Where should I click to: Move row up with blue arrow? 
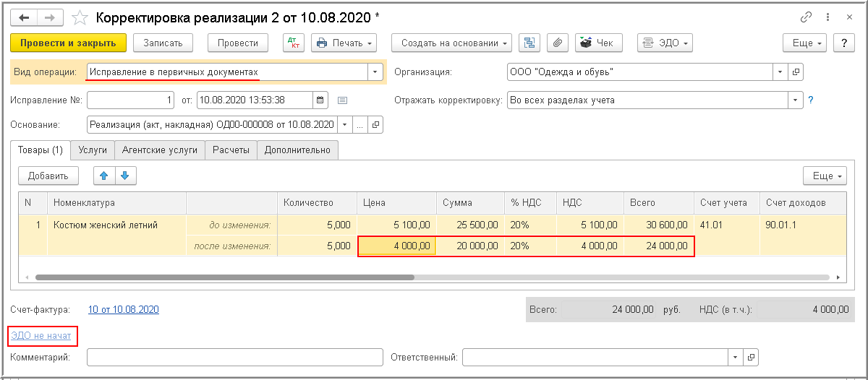[104, 175]
